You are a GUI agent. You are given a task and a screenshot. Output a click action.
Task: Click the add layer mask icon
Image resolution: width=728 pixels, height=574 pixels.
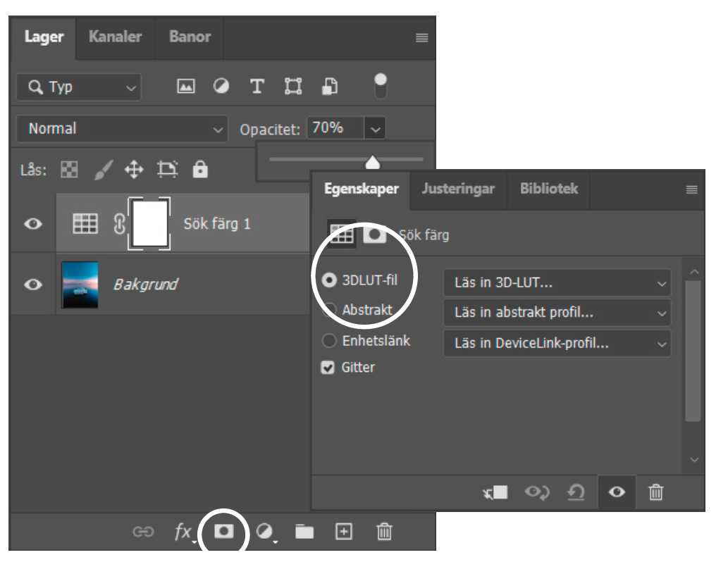pyautogui.click(x=223, y=532)
